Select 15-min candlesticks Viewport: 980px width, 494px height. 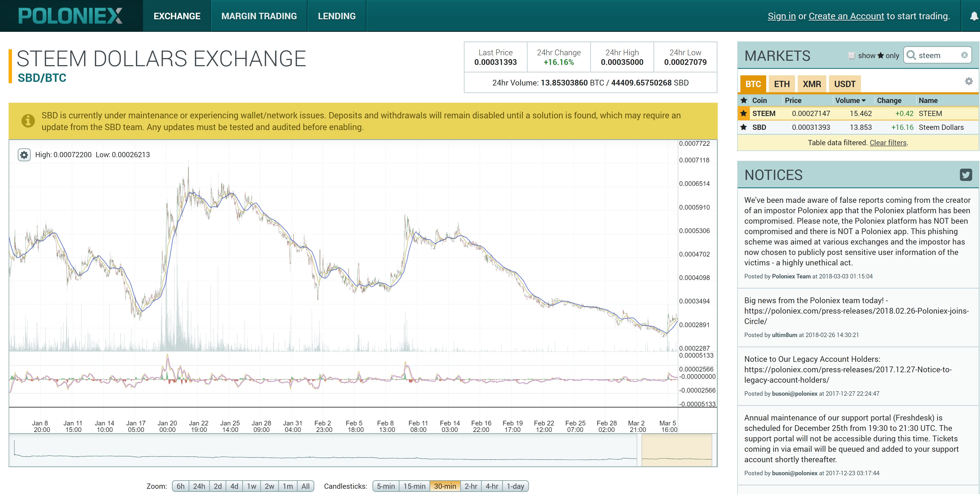pos(414,486)
